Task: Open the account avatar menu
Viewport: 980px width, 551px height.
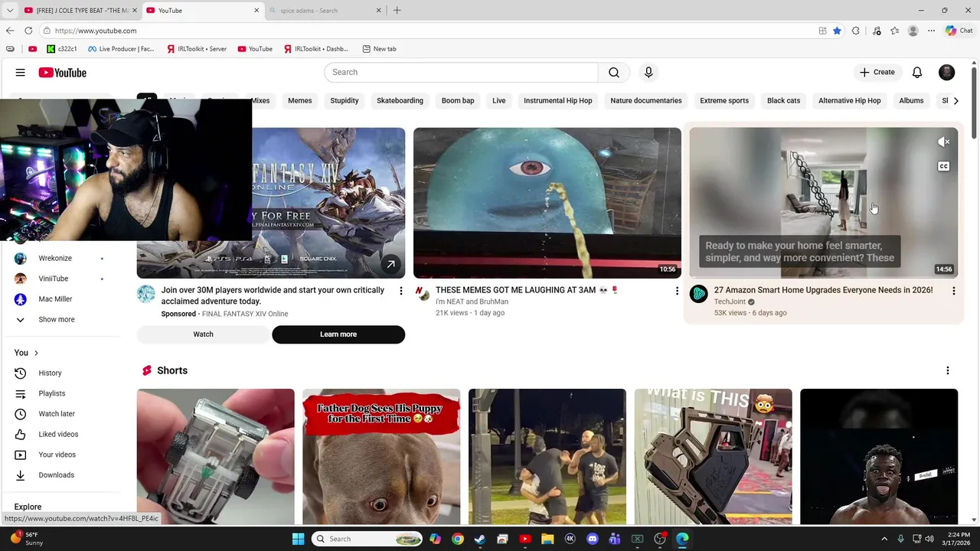Action: (x=946, y=72)
